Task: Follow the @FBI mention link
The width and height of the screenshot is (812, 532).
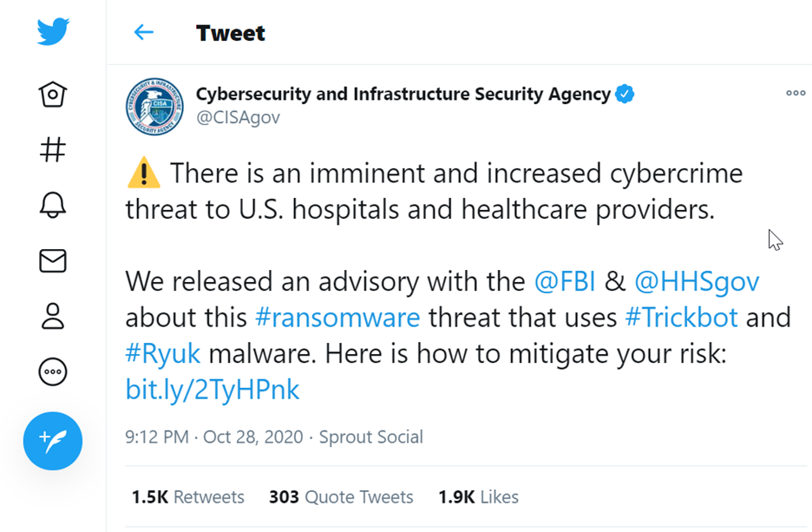Action: coord(566,281)
